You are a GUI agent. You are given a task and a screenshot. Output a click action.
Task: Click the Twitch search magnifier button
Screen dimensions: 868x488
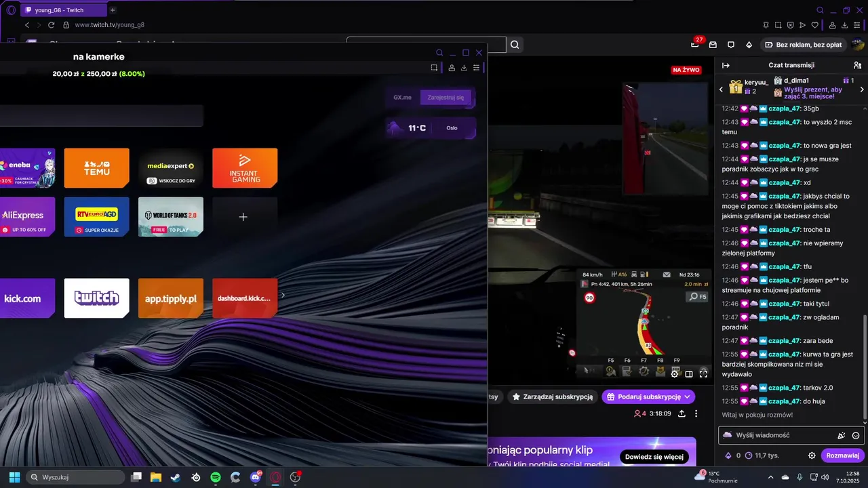pyautogui.click(x=515, y=45)
